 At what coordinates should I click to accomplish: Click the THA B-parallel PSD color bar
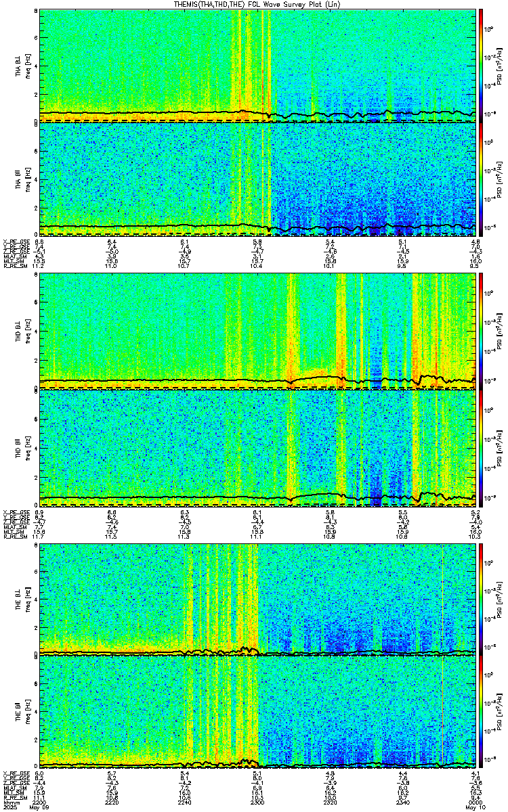481,179
